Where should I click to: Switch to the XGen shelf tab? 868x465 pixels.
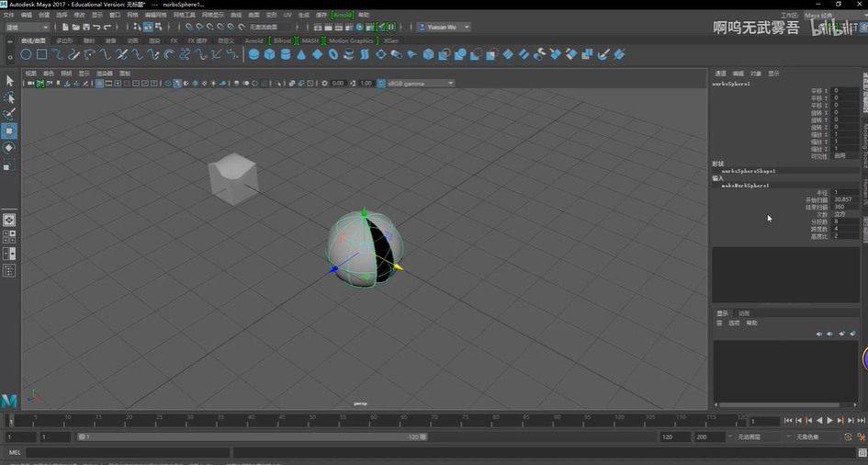[390, 40]
